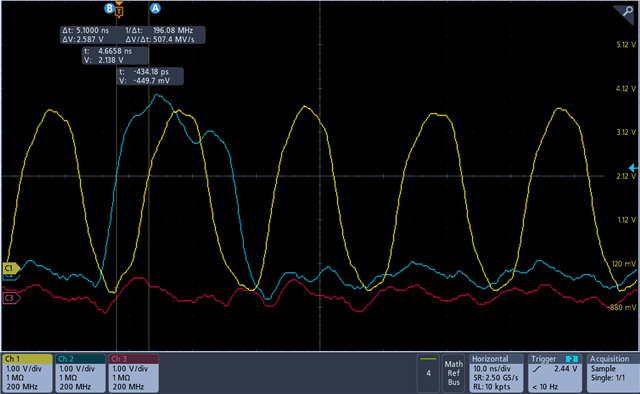Click the cyan trigger level arrow

[x=633, y=168]
